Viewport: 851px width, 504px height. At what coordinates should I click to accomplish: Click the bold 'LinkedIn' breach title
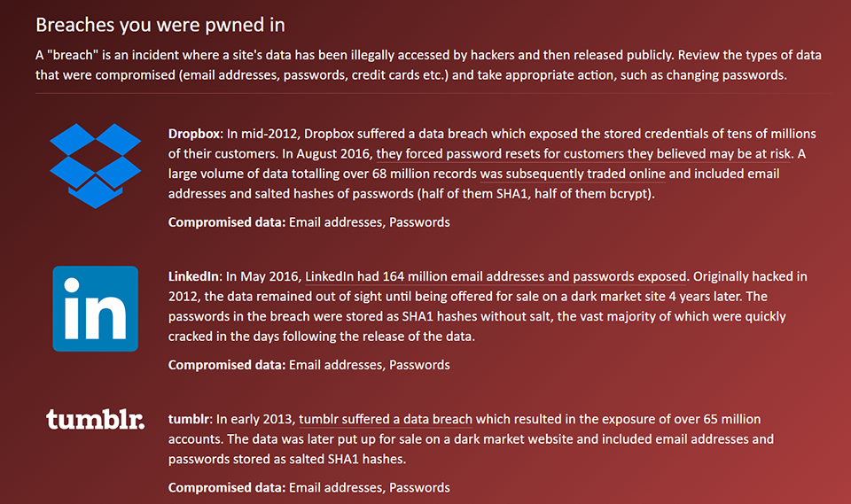[x=192, y=276]
